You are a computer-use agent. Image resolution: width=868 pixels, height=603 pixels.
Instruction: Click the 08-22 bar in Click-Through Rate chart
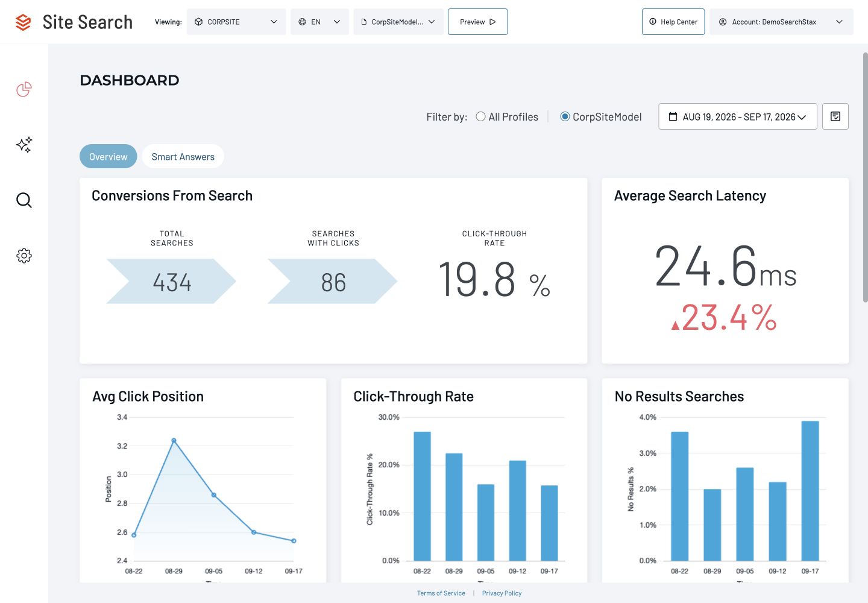(x=422, y=496)
